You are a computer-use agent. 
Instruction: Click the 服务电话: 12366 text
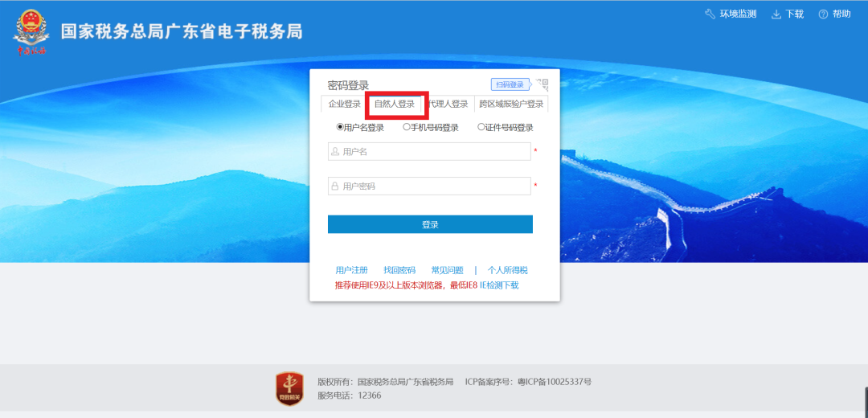pyautogui.click(x=350, y=395)
